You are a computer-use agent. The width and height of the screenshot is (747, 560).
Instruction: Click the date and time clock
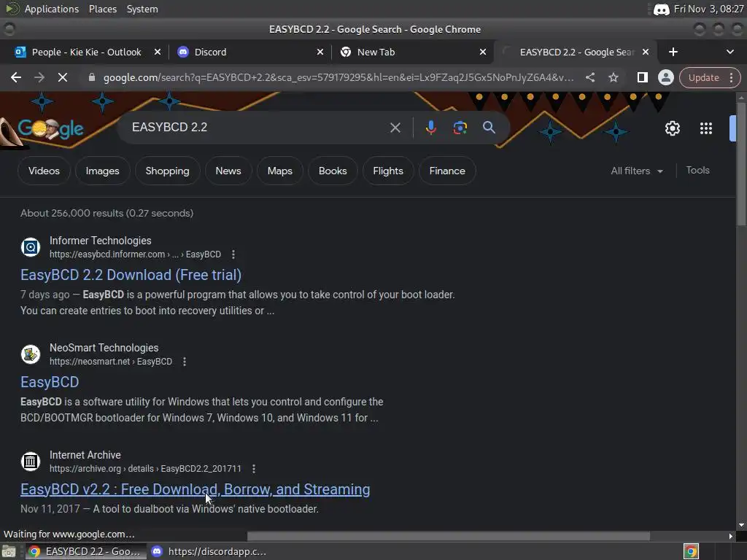pos(708,9)
